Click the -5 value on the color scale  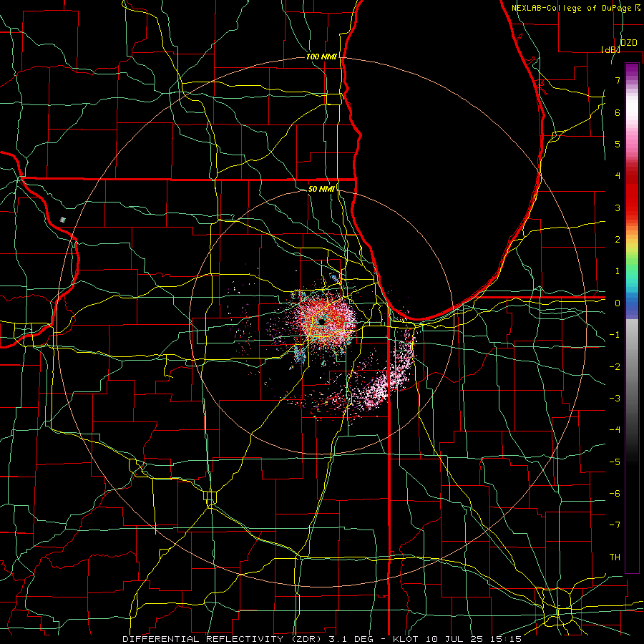point(615,462)
